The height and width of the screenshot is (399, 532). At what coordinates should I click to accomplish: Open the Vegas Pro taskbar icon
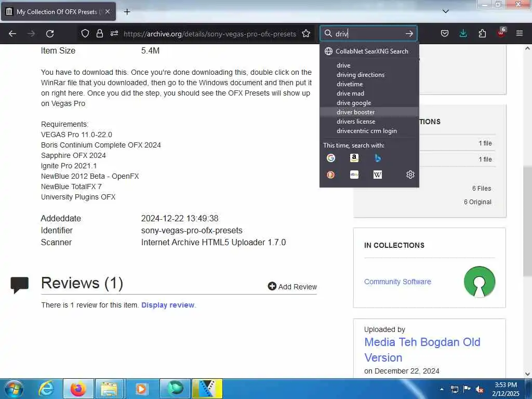click(207, 389)
